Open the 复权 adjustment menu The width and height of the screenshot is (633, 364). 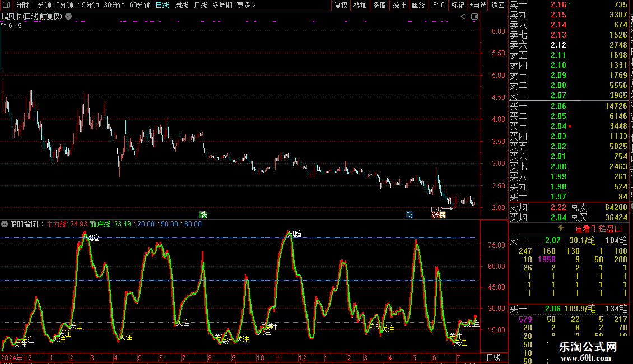tap(341, 5)
